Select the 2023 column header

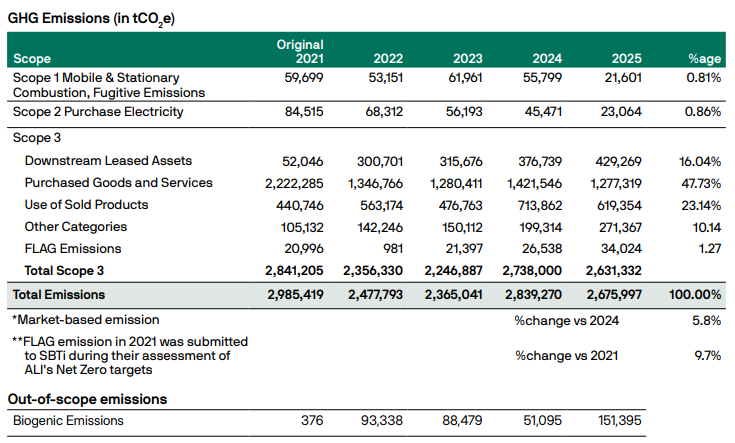(469, 59)
